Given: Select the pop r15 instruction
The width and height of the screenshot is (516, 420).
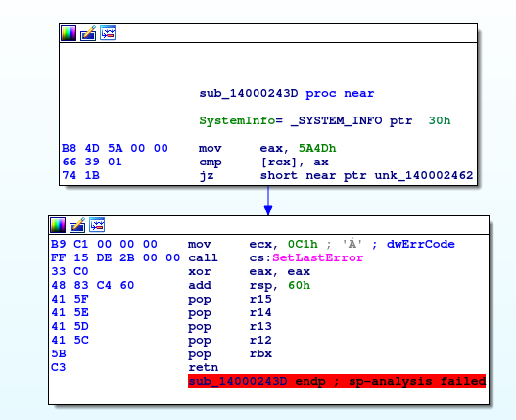Looking at the screenshot, I should (x=230, y=299).
